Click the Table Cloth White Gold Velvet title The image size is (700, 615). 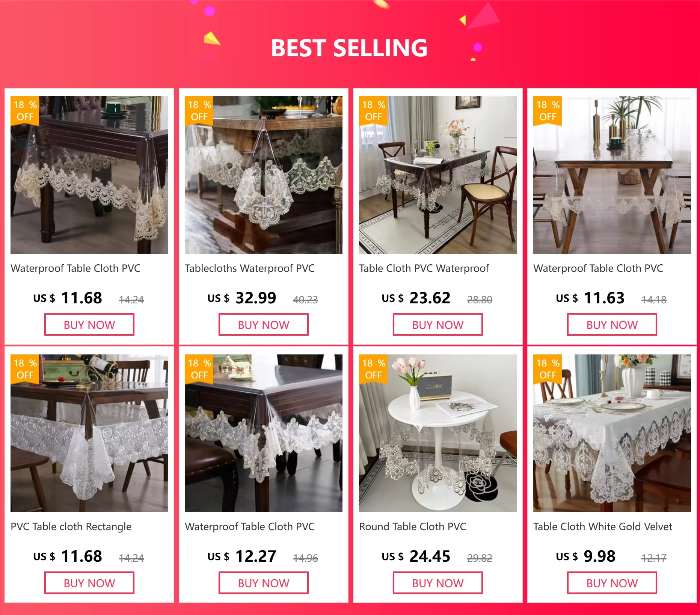tap(602, 527)
